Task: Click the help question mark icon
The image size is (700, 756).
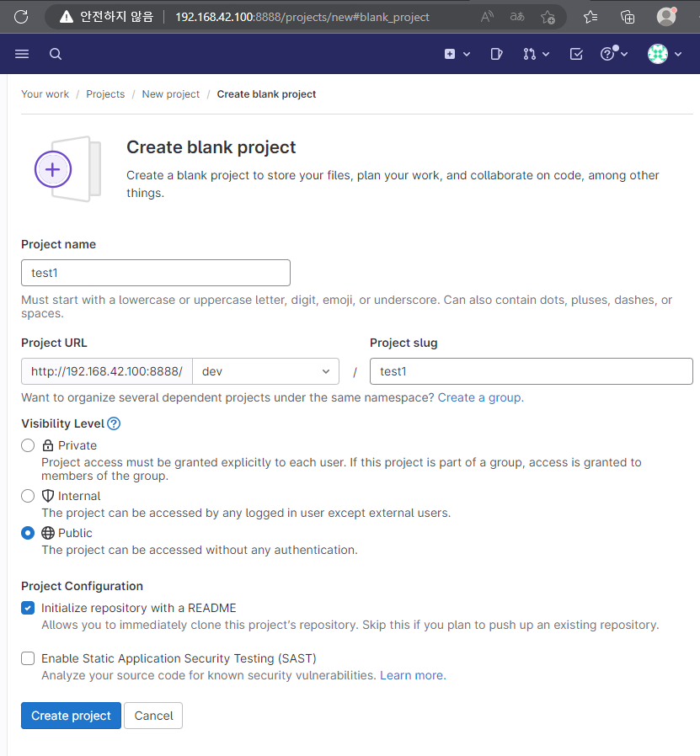Action: [x=606, y=54]
